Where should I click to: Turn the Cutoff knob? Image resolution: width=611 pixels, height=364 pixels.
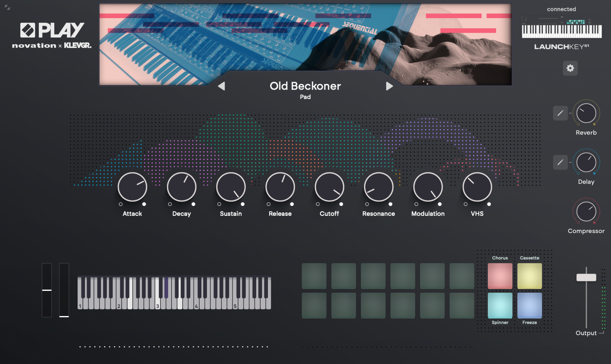(329, 187)
